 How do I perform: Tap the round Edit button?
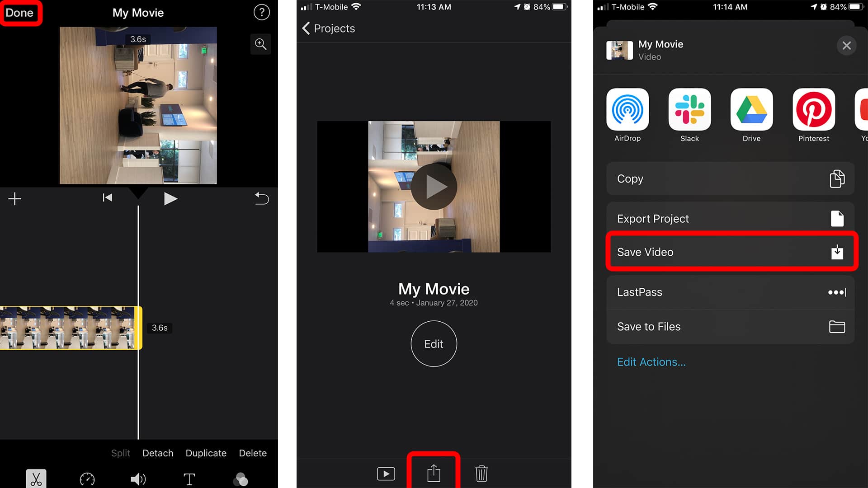[x=434, y=344]
